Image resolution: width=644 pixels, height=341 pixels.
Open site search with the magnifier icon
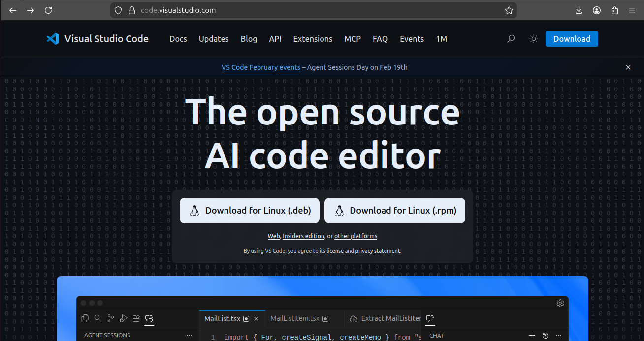pos(511,39)
